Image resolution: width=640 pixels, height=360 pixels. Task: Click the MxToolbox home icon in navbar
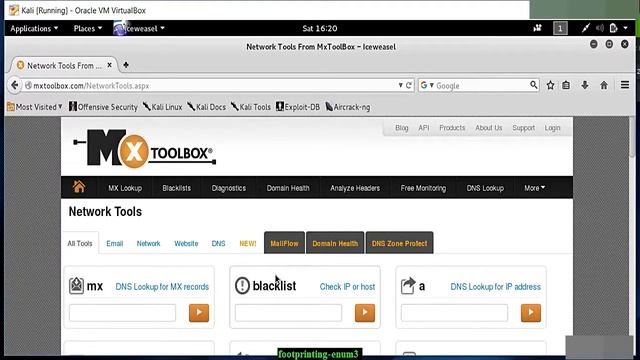(79, 187)
